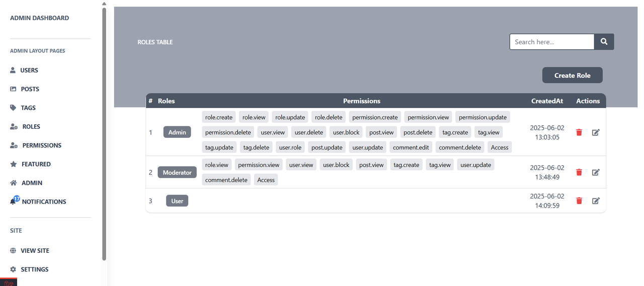644x286 pixels.
Task: Click the role.update permission tag
Action: (290, 117)
